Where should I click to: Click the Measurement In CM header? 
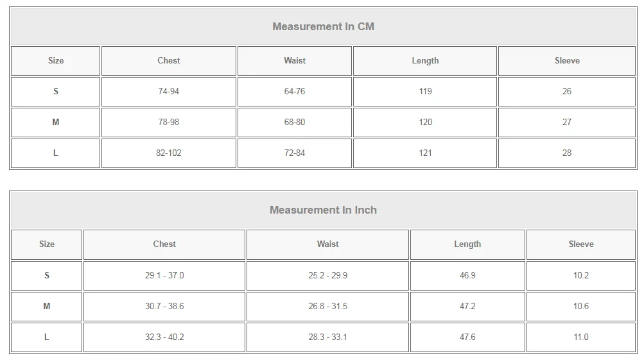[323, 27]
